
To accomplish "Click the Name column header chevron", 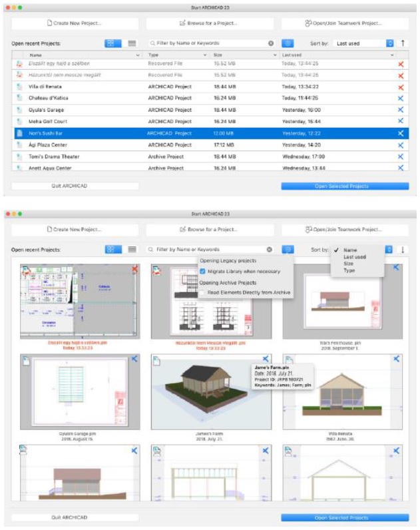I will (x=138, y=55).
